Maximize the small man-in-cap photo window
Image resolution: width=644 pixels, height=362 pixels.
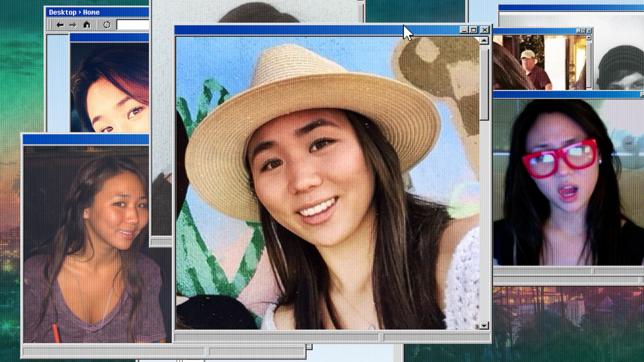[584, 31]
